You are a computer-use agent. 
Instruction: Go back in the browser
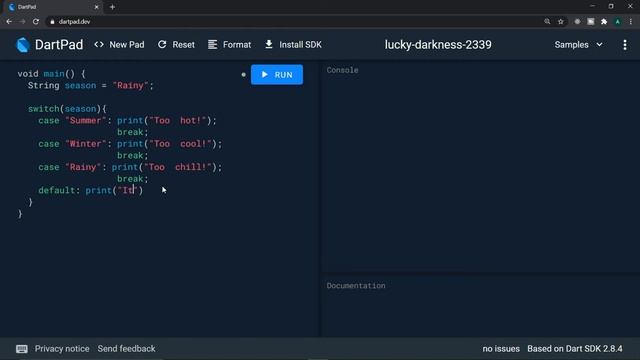[x=9, y=22]
